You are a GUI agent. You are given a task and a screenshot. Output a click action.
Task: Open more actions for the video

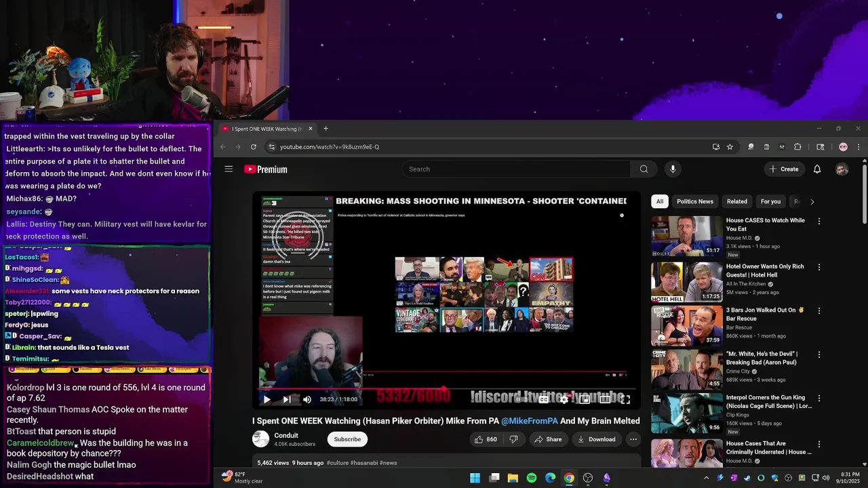tap(633, 439)
